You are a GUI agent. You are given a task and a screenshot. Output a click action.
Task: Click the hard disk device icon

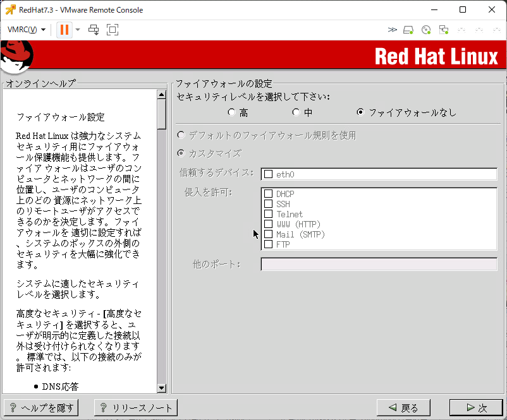[x=408, y=30]
